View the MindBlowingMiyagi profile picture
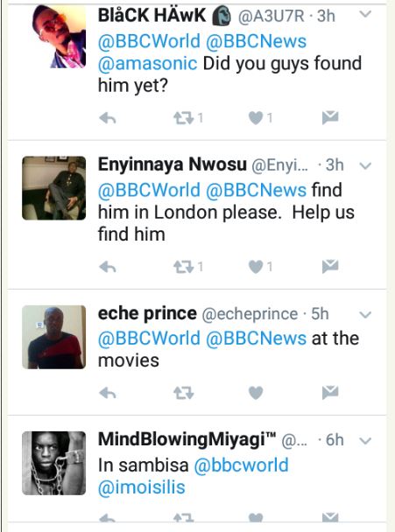This screenshot has height=532, width=395. pos(54,463)
